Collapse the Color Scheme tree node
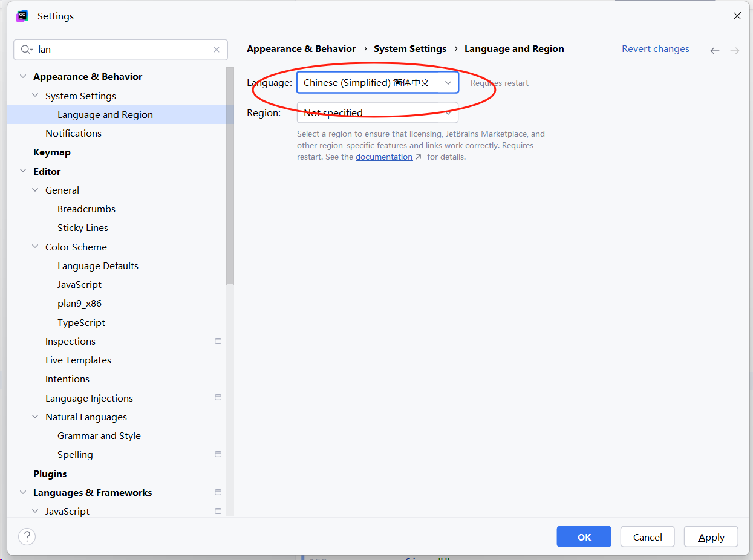Screen dimensions: 753x560 coord(35,247)
